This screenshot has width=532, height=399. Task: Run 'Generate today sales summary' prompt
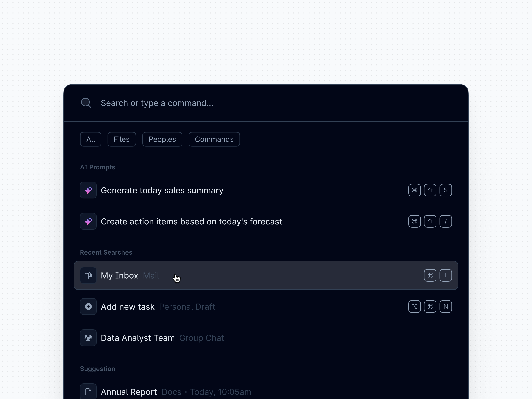click(x=266, y=190)
